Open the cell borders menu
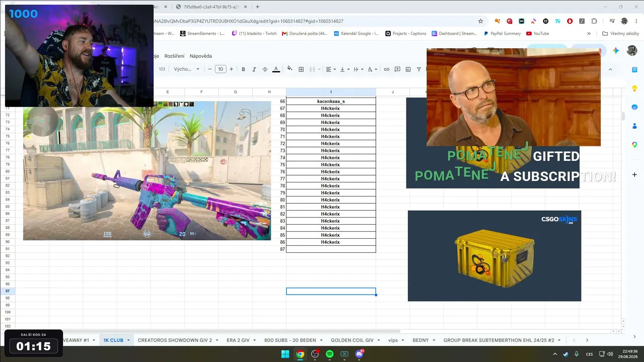This screenshot has width=644, height=362. point(301,69)
